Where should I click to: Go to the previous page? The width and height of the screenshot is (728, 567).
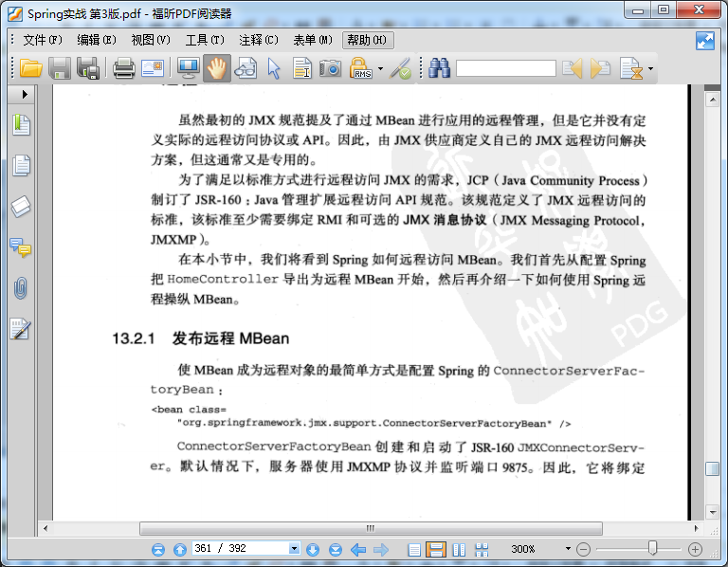[x=180, y=550]
